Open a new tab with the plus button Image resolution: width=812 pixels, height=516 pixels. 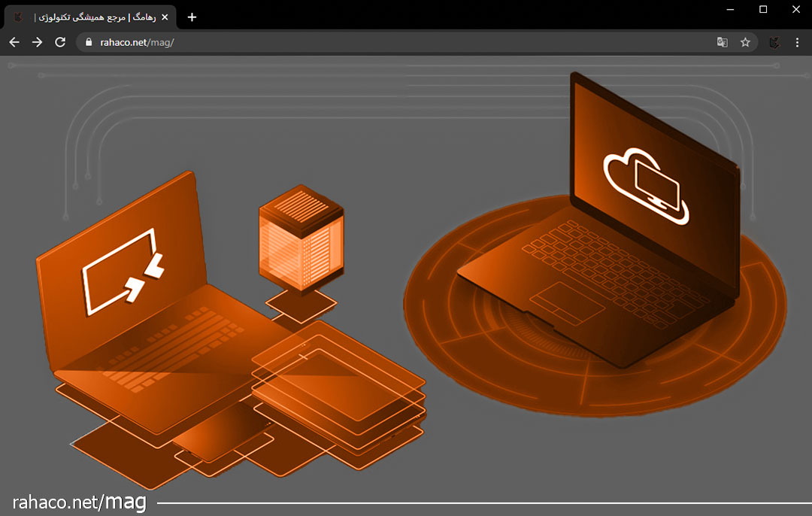pos(192,17)
